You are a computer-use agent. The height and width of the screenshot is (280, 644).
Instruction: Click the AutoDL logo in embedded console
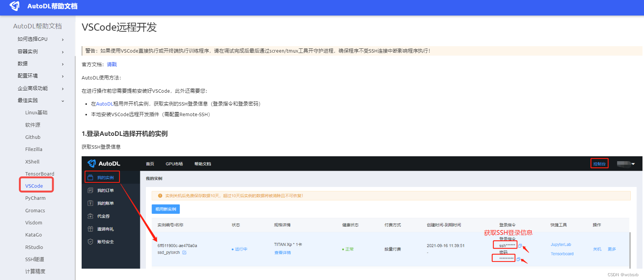tap(104, 163)
